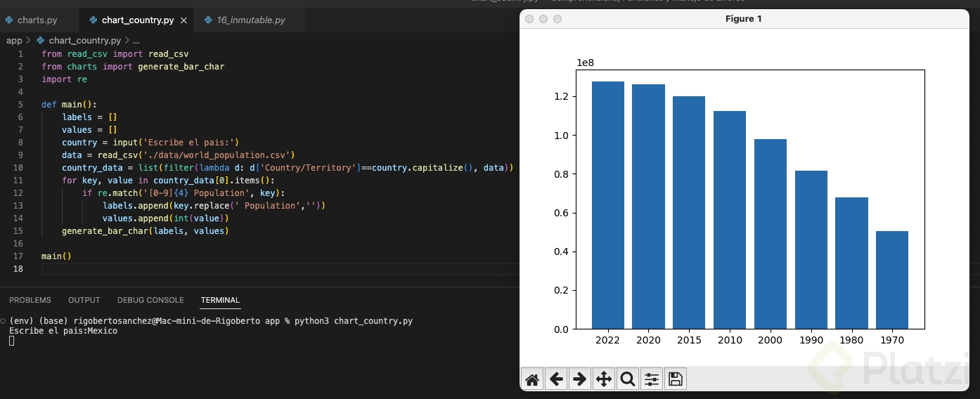Select the Pan/move axes tool
The height and width of the screenshot is (399, 980).
coord(604,379)
